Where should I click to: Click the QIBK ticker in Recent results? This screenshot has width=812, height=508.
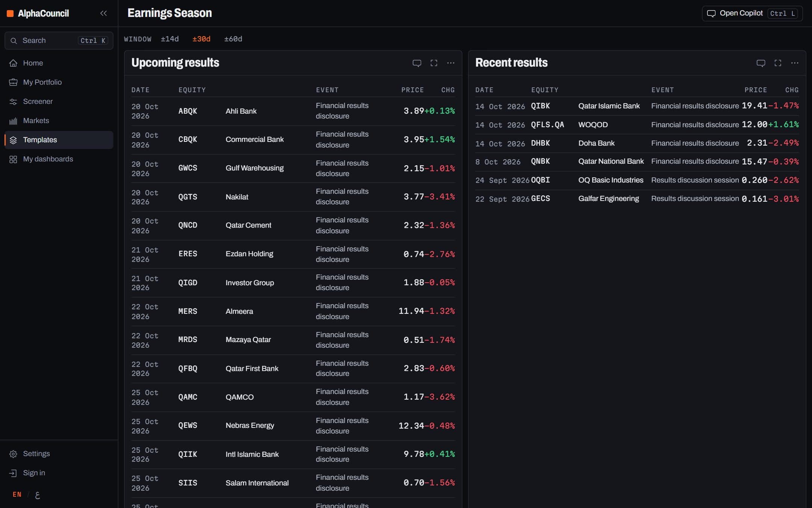click(x=540, y=106)
